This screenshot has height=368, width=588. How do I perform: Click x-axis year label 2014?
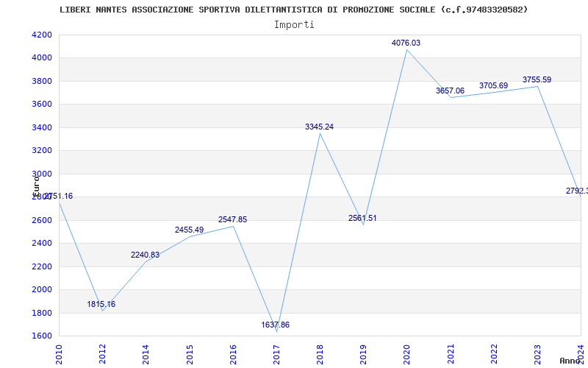tap(146, 354)
